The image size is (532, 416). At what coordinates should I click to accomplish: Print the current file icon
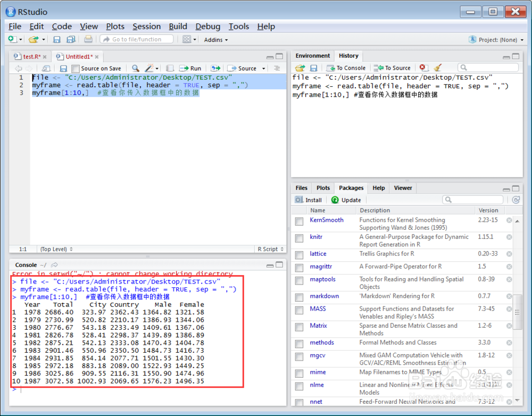(88, 39)
